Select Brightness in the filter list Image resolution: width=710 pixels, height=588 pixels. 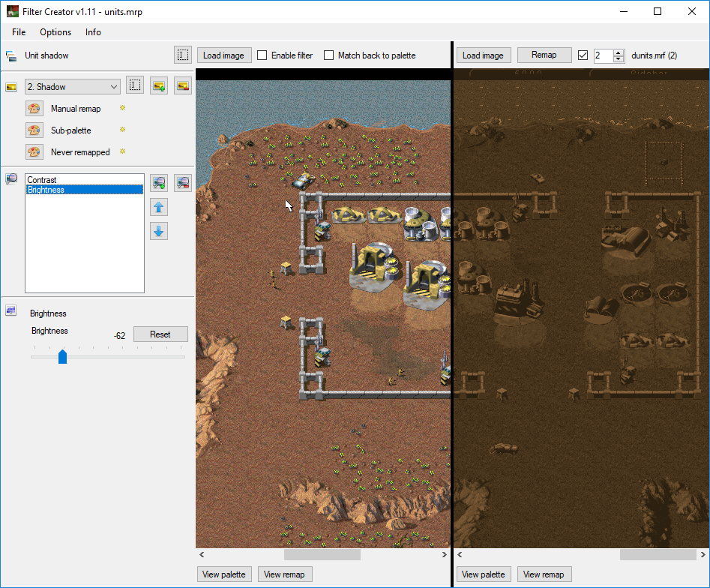pos(85,190)
